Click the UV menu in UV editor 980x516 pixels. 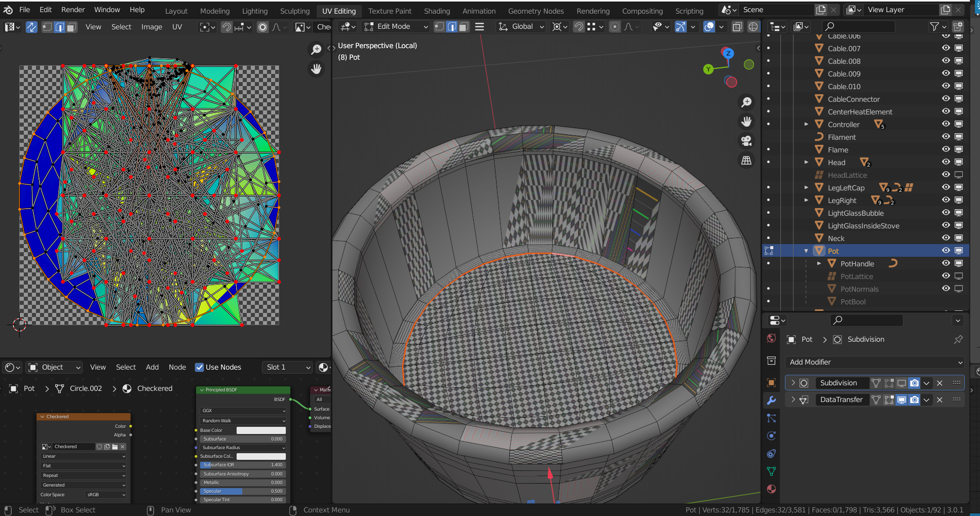(177, 27)
